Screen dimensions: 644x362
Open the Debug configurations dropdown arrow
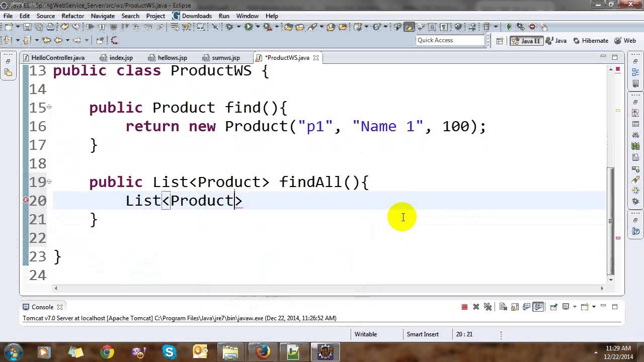(x=238, y=27)
